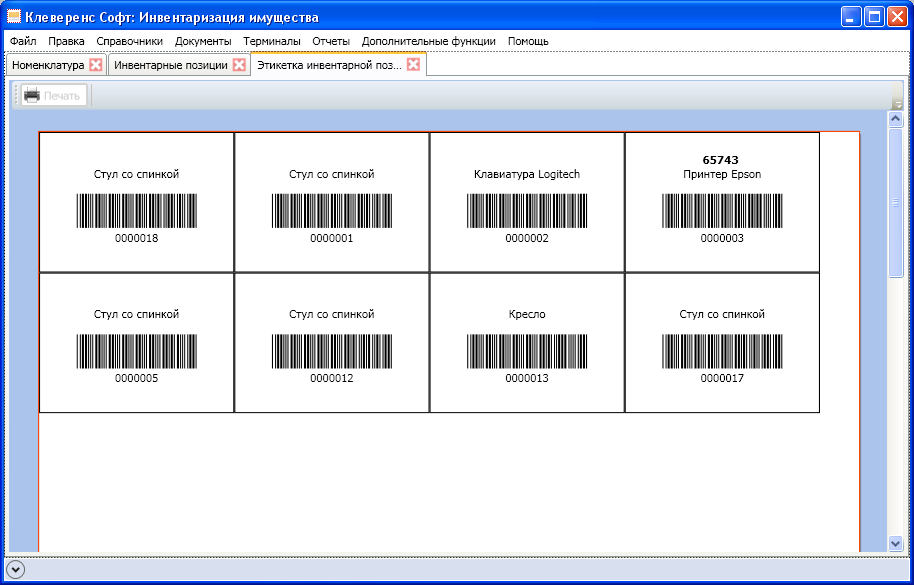Click the vertical scrollbar thumb
This screenshot has width=914, height=585.
[x=896, y=202]
